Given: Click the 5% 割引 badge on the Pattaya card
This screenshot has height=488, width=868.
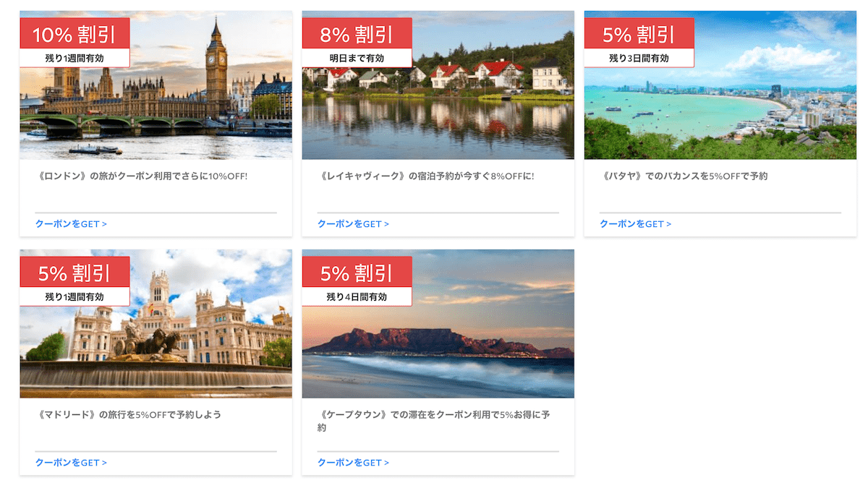Looking at the screenshot, I should 639,34.
